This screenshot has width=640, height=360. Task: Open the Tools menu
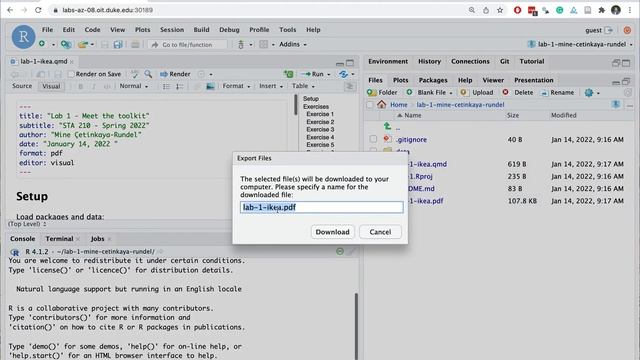click(x=287, y=30)
